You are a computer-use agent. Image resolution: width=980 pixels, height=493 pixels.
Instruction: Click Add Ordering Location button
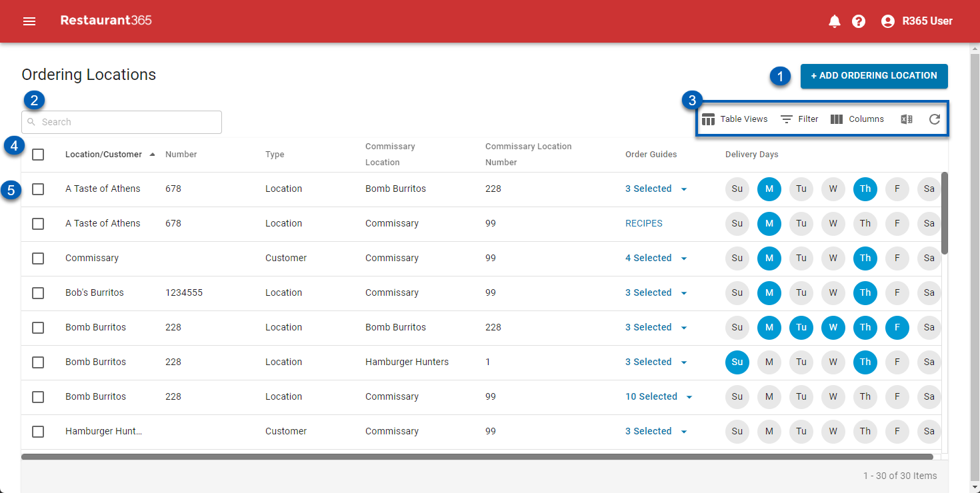(x=874, y=76)
